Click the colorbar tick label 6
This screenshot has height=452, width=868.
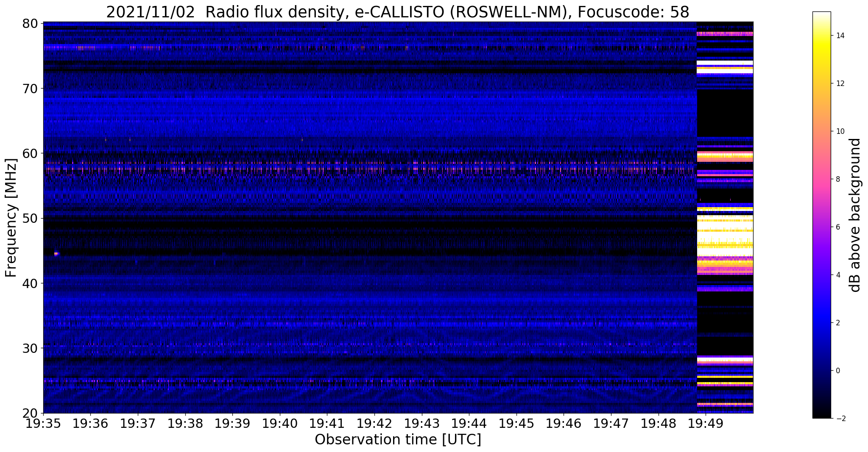(837, 227)
